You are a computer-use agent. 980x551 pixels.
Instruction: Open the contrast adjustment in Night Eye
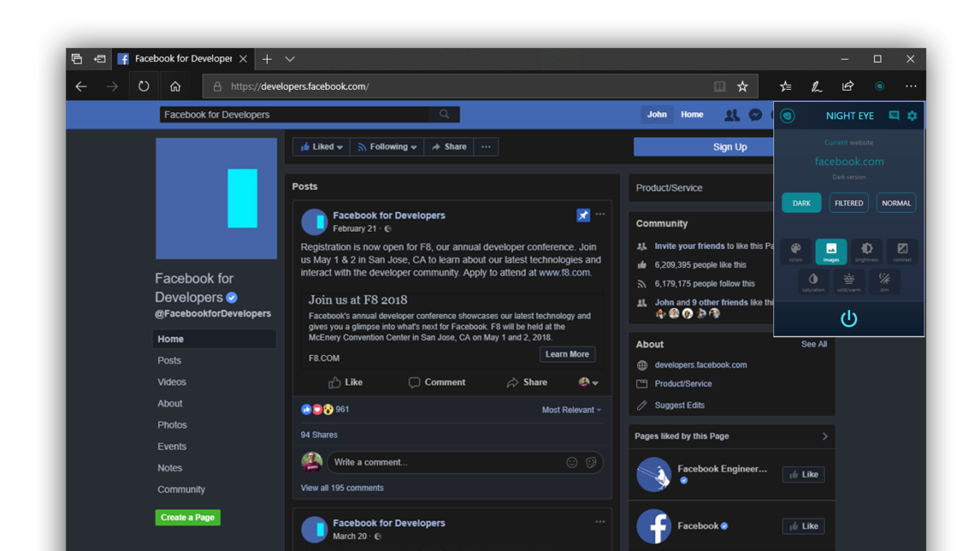click(902, 251)
